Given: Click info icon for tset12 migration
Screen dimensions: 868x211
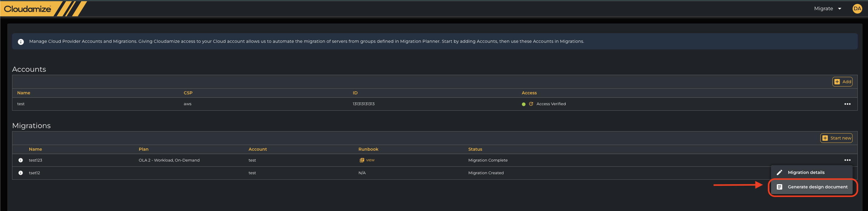Looking at the screenshot, I should [21, 173].
